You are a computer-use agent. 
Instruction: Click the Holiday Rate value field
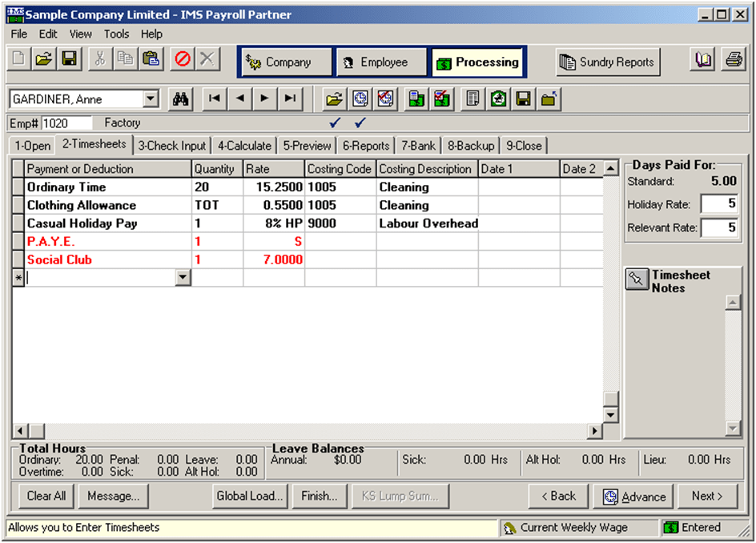pos(720,204)
